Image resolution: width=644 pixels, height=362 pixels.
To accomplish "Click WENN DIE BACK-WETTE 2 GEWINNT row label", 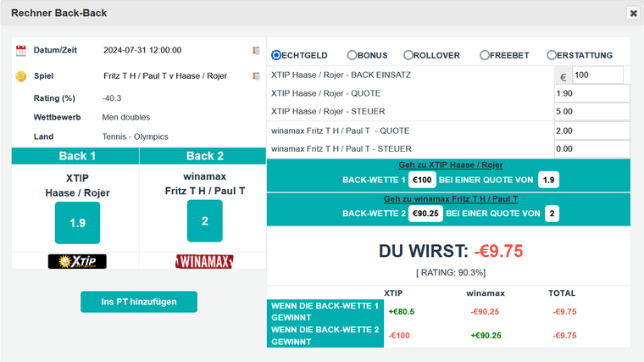I will pyautogui.click(x=325, y=336).
